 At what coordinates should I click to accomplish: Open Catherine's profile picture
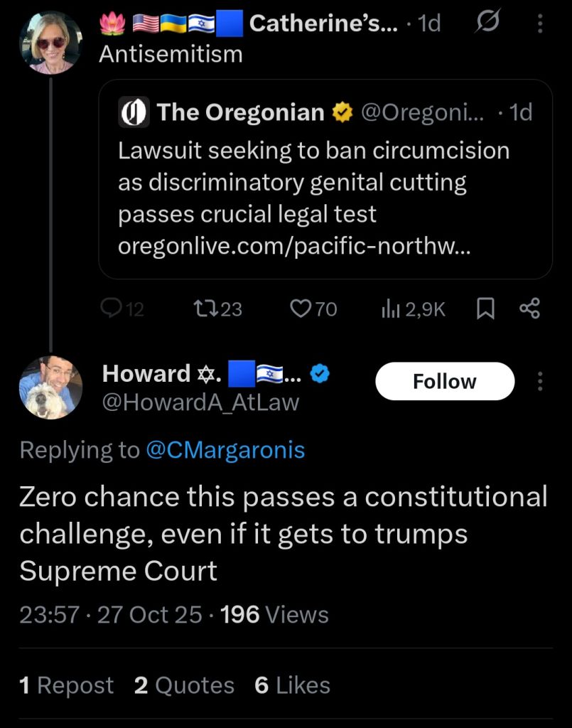(50, 43)
